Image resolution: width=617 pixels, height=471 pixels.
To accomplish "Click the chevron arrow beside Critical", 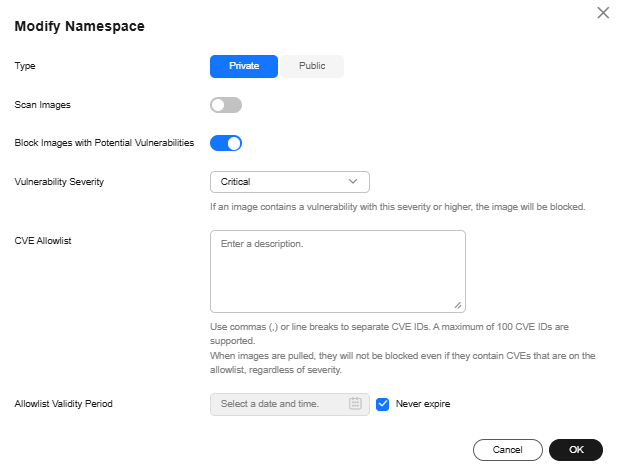I will [x=353, y=182].
